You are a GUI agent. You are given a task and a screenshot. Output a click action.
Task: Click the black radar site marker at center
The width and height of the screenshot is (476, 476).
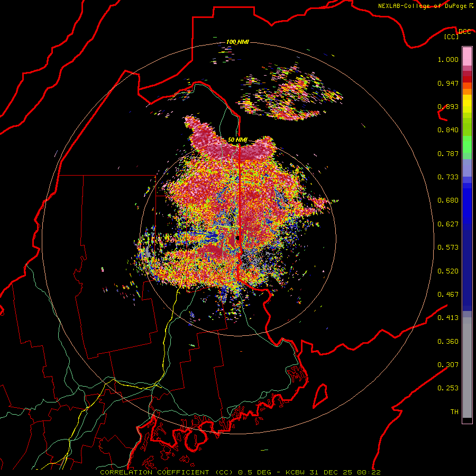point(237,238)
